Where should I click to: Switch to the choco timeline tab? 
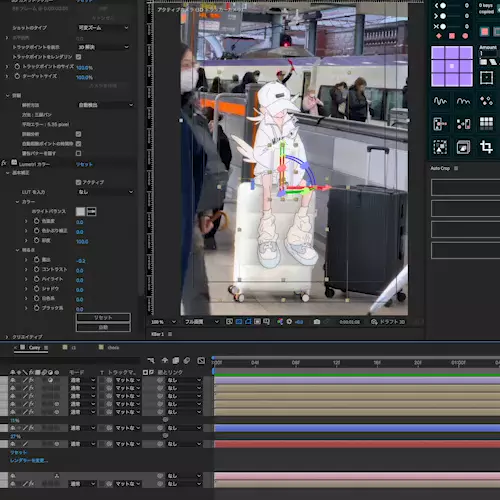point(113,347)
